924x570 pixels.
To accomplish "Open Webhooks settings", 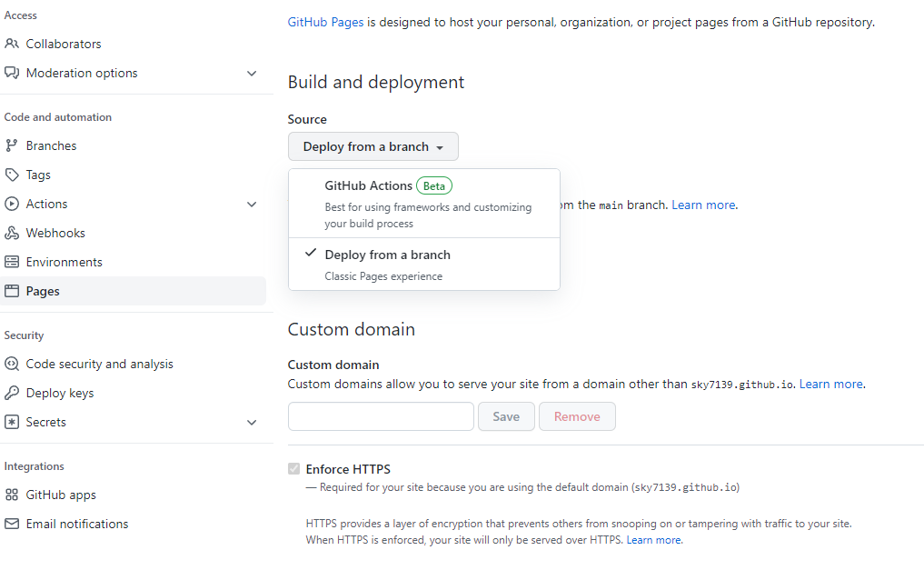I will 55,233.
